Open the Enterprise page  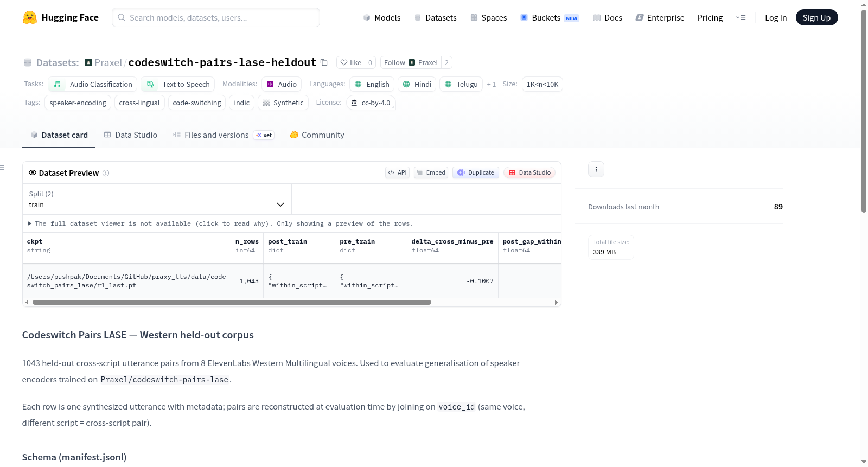click(x=660, y=17)
